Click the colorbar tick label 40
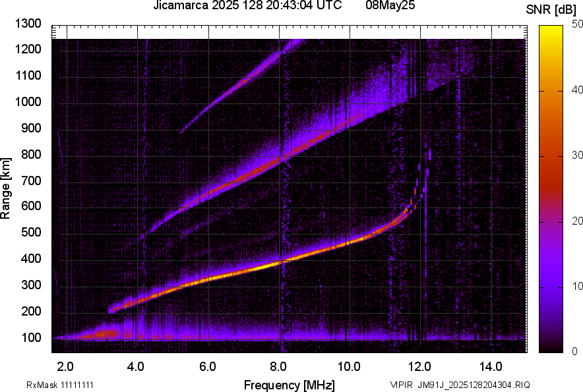Viewport: 583px width, 392px height. (578, 90)
